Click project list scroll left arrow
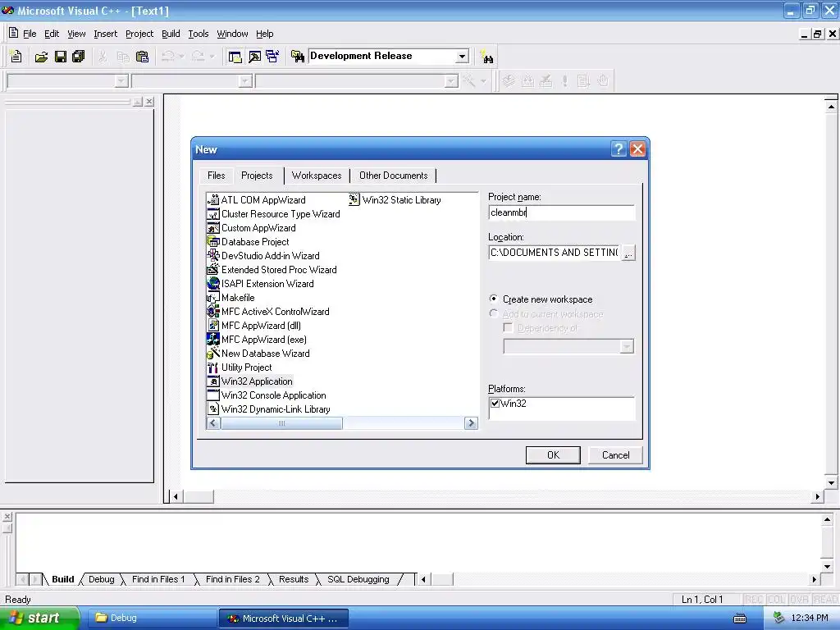Screen dimensions: 840x630 point(213,423)
